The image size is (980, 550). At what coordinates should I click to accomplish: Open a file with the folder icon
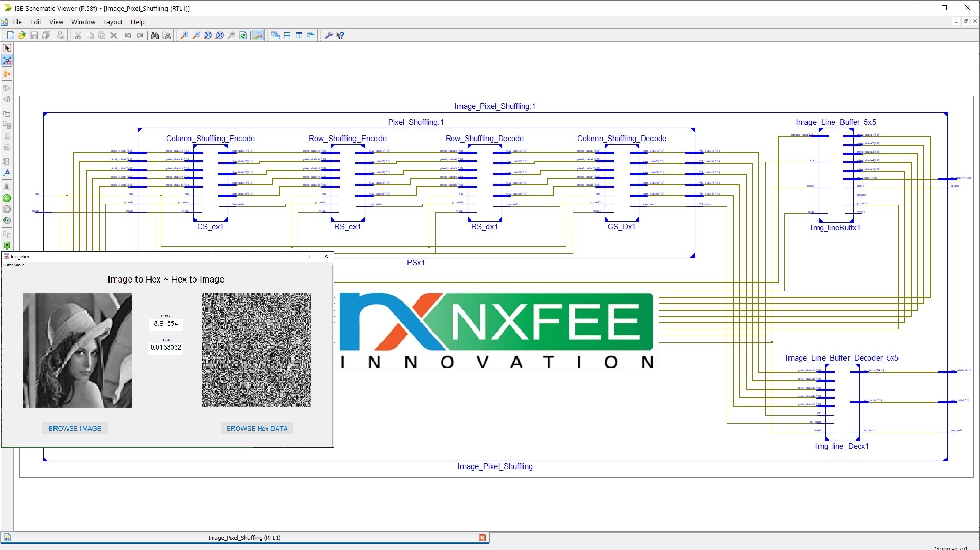point(22,35)
